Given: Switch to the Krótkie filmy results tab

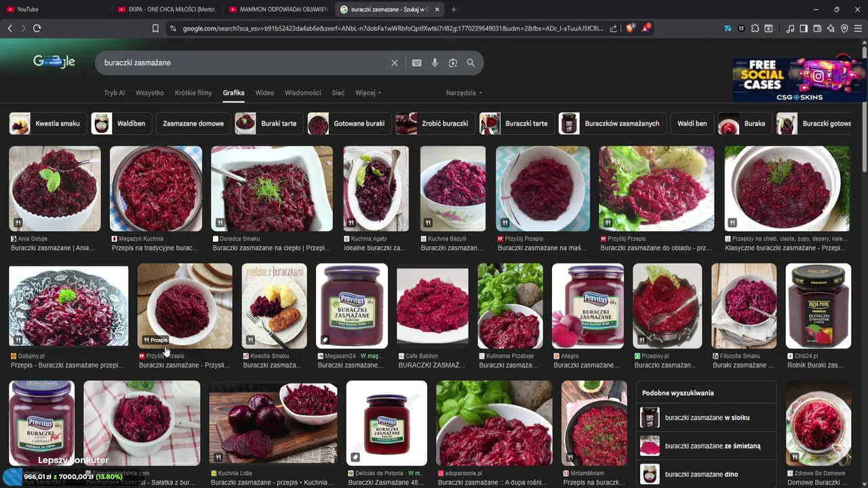Looking at the screenshot, I should [x=193, y=93].
